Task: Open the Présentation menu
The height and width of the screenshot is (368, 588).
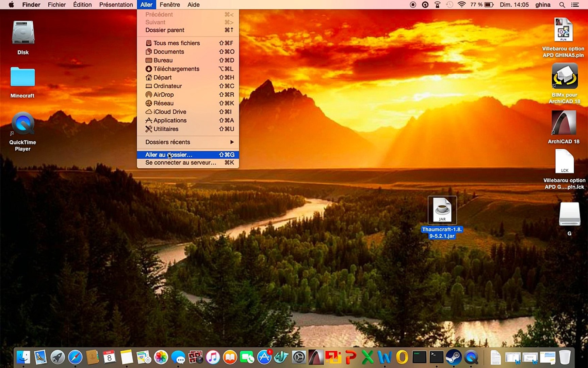Action: pos(116,5)
